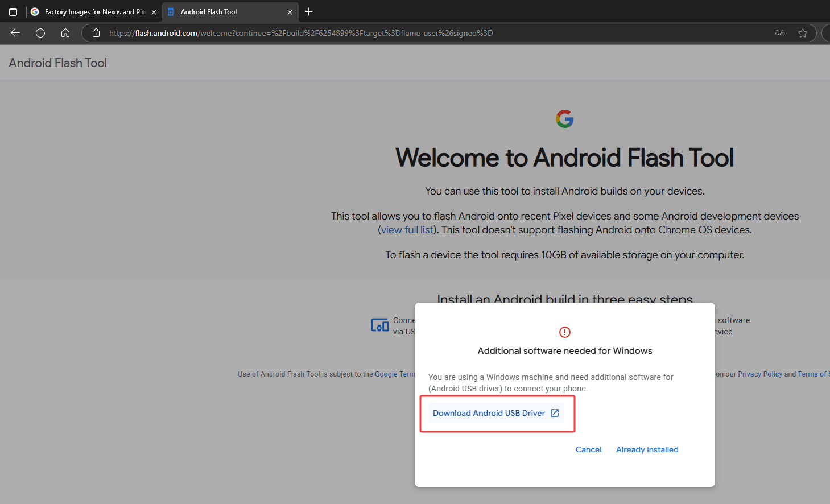Open the view full list link
The height and width of the screenshot is (504, 830).
407,230
